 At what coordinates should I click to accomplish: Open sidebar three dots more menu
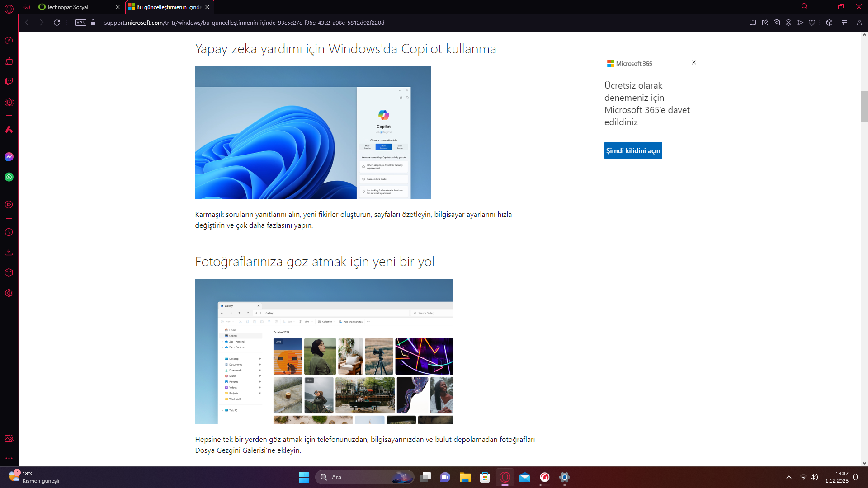[x=9, y=458]
